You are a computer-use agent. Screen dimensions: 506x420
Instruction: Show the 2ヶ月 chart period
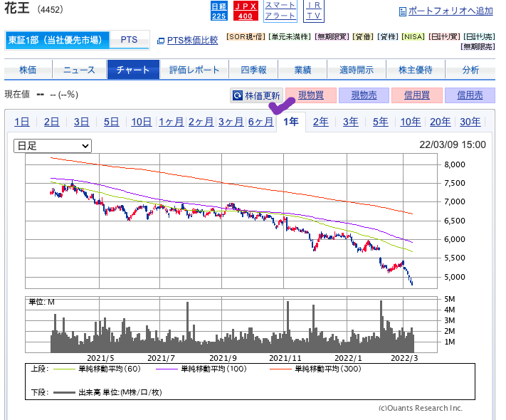(201, 122)
